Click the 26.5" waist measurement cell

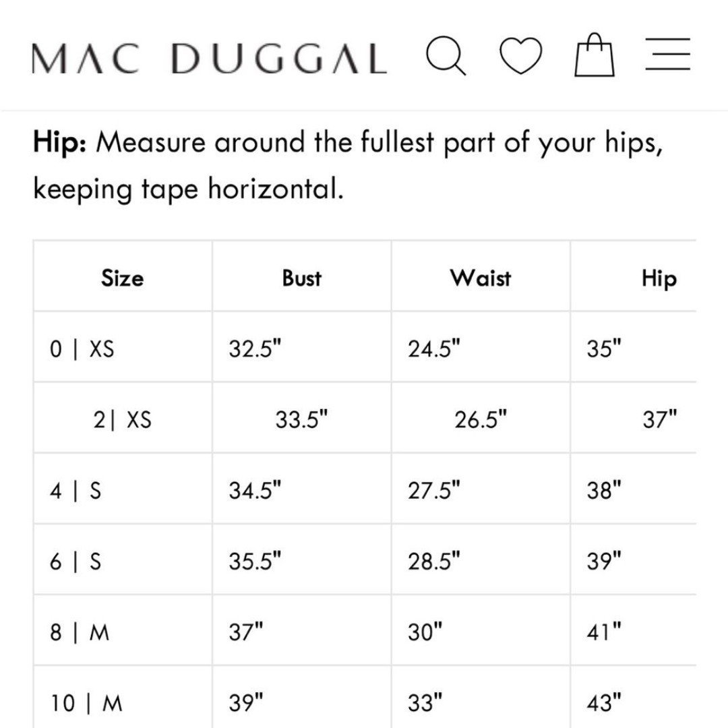click(481, 419)
